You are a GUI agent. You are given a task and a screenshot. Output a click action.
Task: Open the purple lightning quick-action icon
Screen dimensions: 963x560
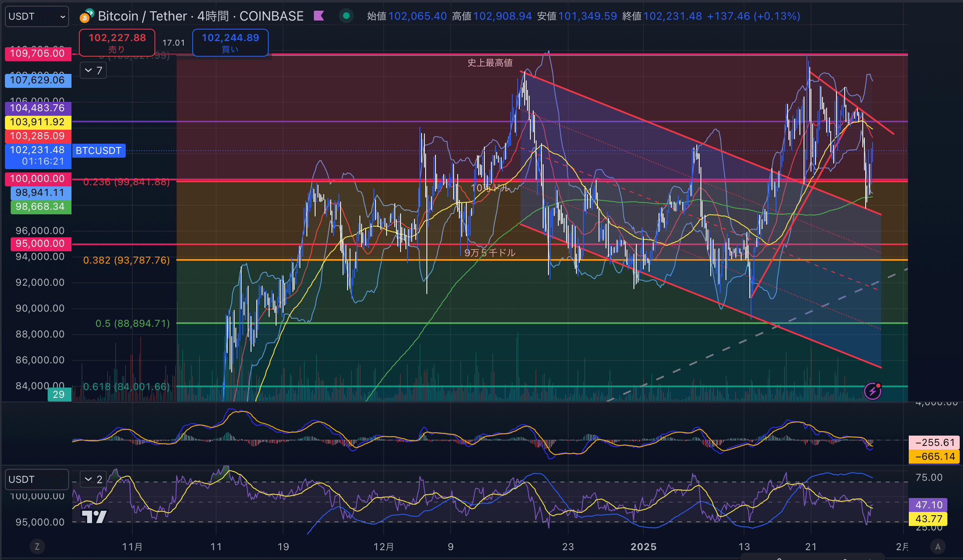(873, 391)
